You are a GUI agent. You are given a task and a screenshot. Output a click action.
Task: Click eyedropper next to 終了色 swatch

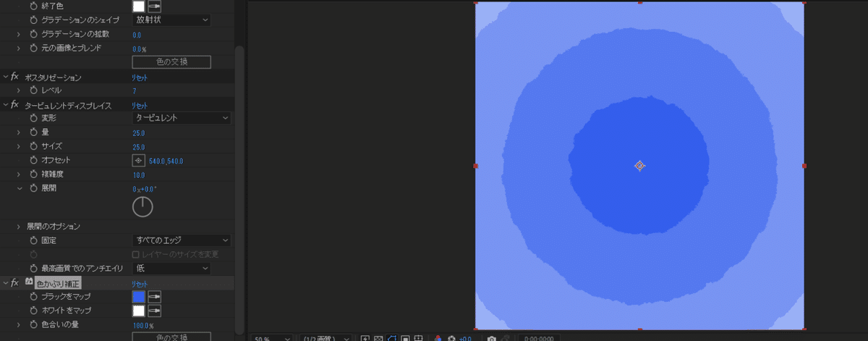click(x=154, y=6)
